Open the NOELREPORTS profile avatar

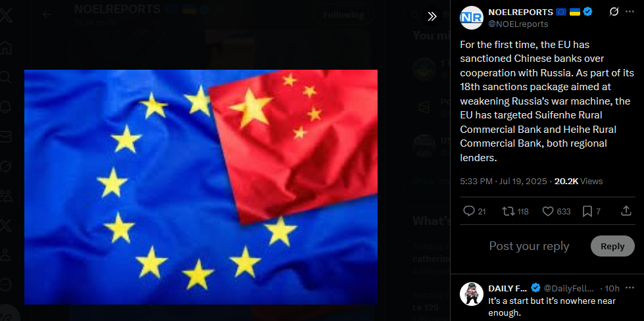point(471,18)
